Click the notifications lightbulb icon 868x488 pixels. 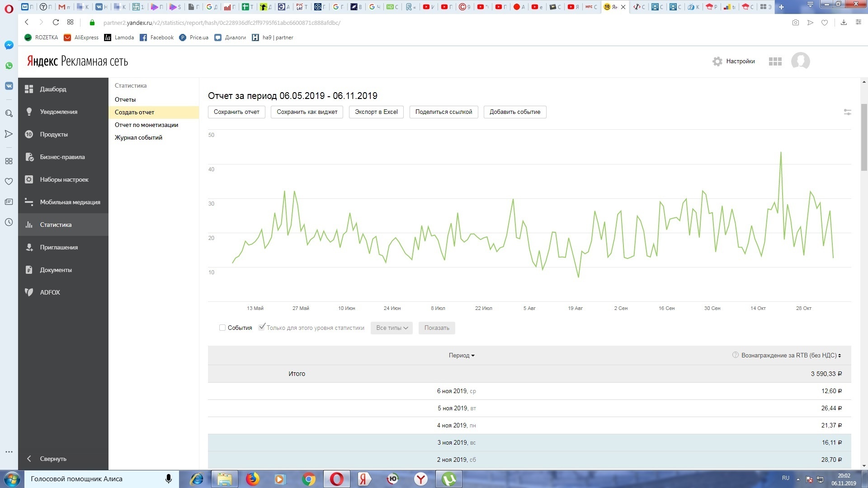coord(29,112)
